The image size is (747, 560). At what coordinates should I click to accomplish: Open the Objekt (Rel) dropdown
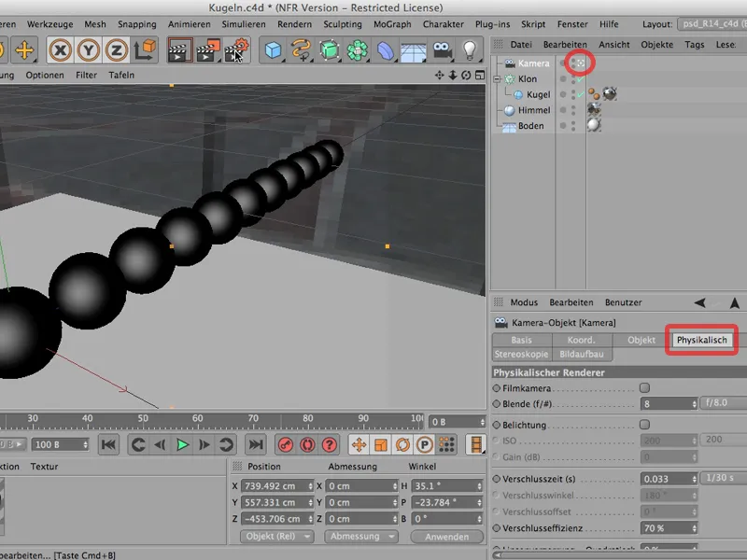277,537
